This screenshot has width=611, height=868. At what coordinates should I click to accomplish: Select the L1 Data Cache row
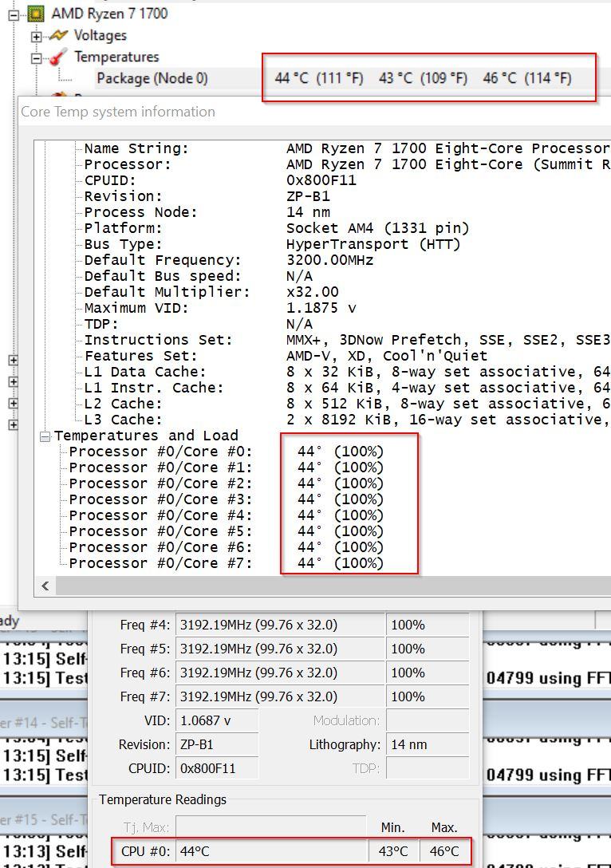click(346, 372)
